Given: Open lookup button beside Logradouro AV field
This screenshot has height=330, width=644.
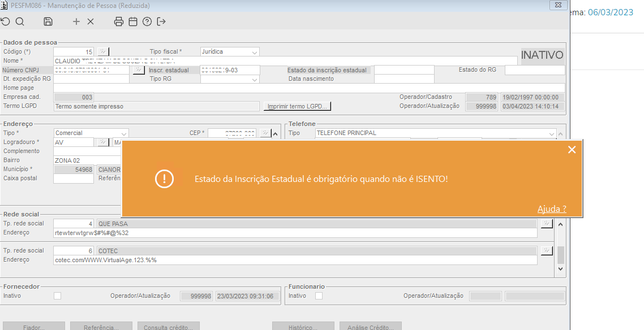Looking at the screenshot, I should click(103, 142).
